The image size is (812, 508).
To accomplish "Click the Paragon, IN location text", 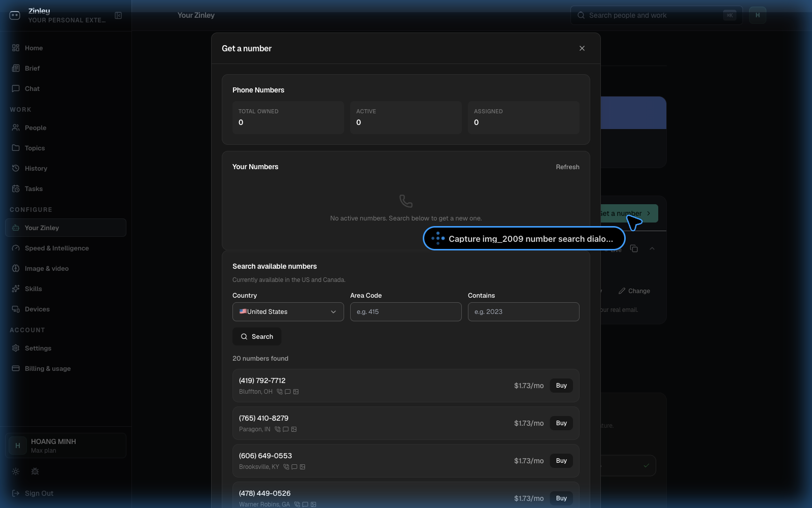I will point(255,429).
